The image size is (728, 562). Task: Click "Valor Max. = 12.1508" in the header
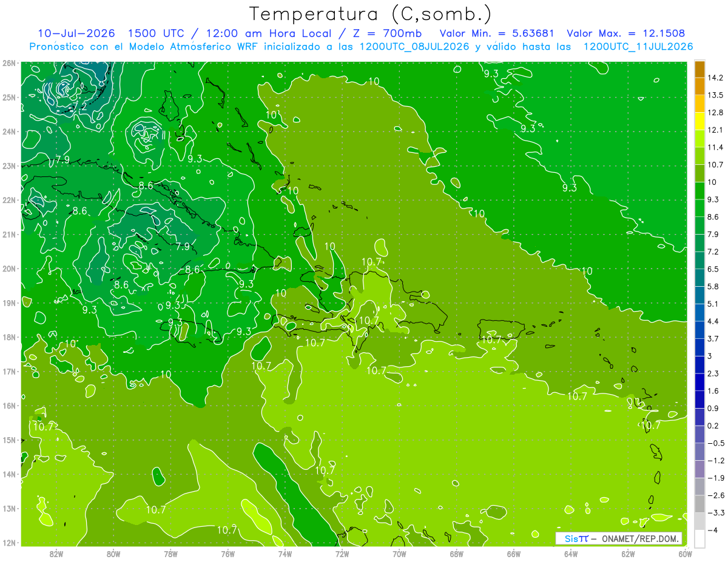(x=626, y=33)
